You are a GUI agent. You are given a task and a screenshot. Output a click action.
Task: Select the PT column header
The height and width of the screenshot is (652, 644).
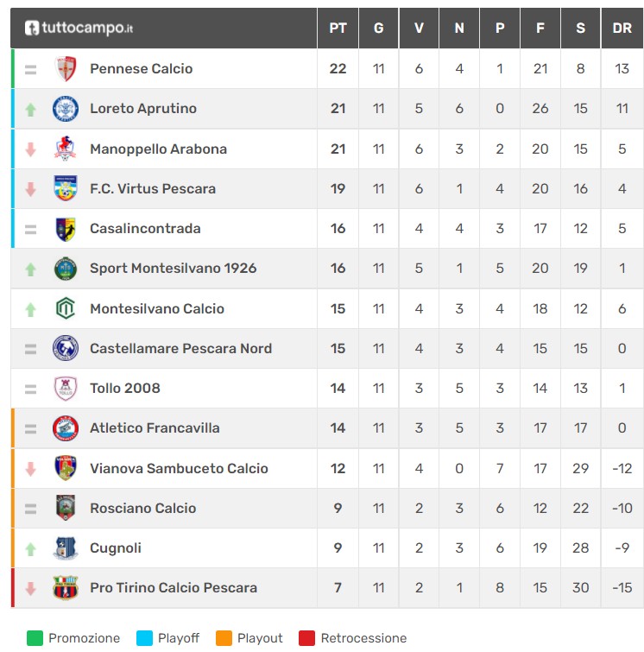338,28
